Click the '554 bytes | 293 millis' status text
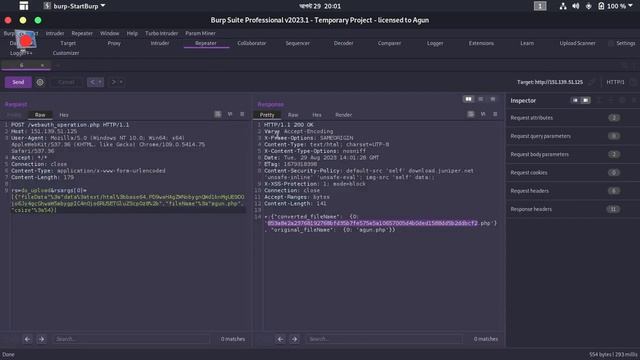Screen dimensions: 640x360 pyautogui.click(x=613, y=355)
